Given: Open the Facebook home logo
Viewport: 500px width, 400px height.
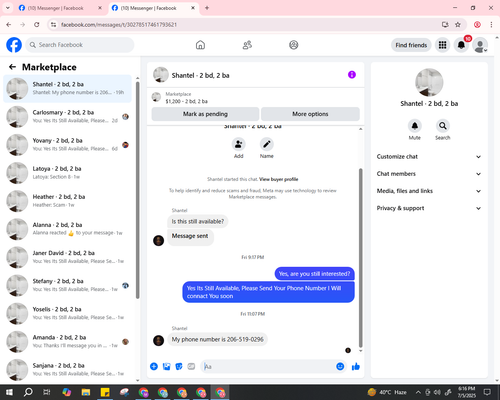Looking at the screenshot, I should 14,45.
